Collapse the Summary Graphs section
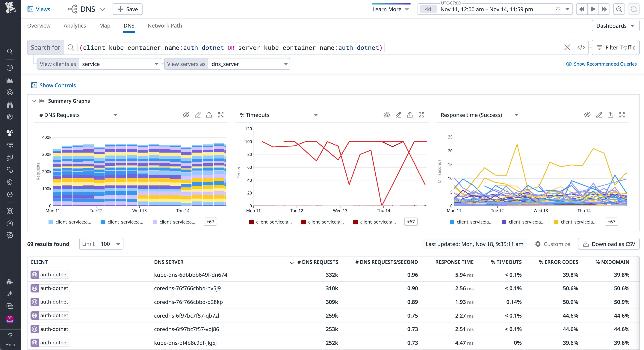644x350 pixels. coord(34,101)
